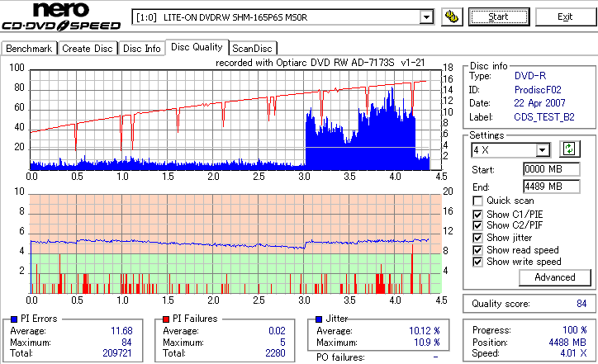This screenshot has width=598, height=364.
Task: Switch to the ScanDisc tab
Action: click(x=253, y=49)
